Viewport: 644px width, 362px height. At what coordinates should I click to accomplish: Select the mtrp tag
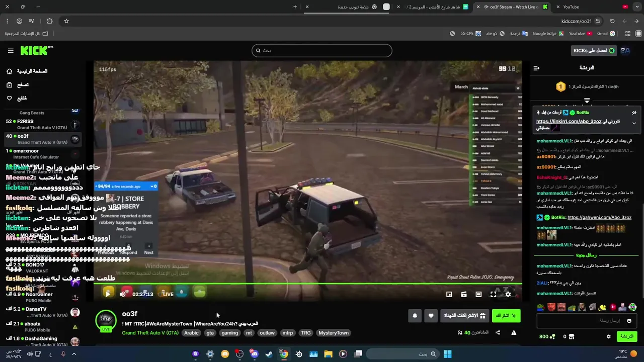pos(288,333)
